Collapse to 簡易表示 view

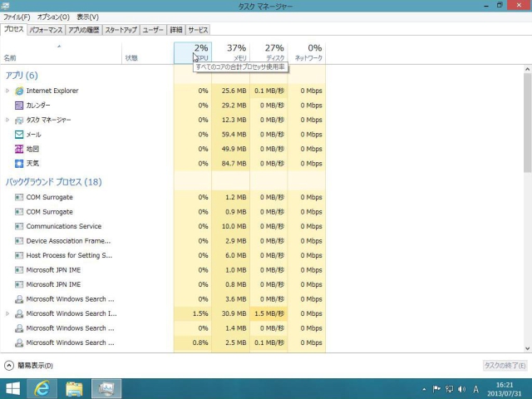click(x=28, y=366)
